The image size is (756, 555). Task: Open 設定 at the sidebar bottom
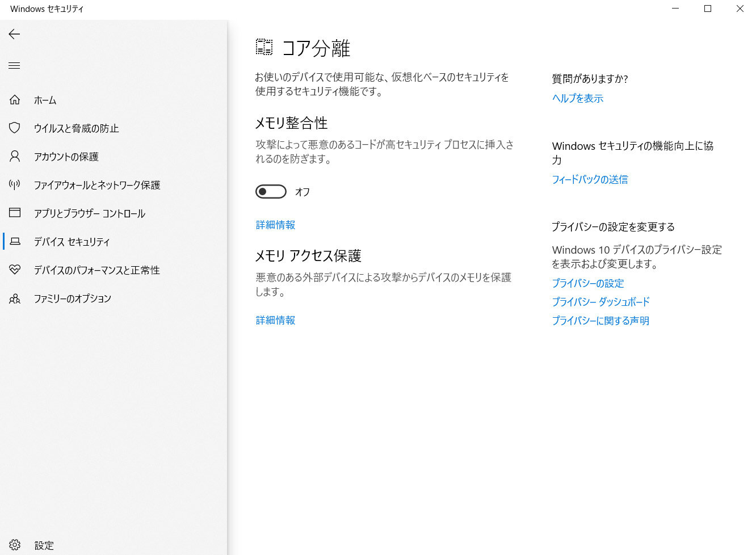point(114,545)
